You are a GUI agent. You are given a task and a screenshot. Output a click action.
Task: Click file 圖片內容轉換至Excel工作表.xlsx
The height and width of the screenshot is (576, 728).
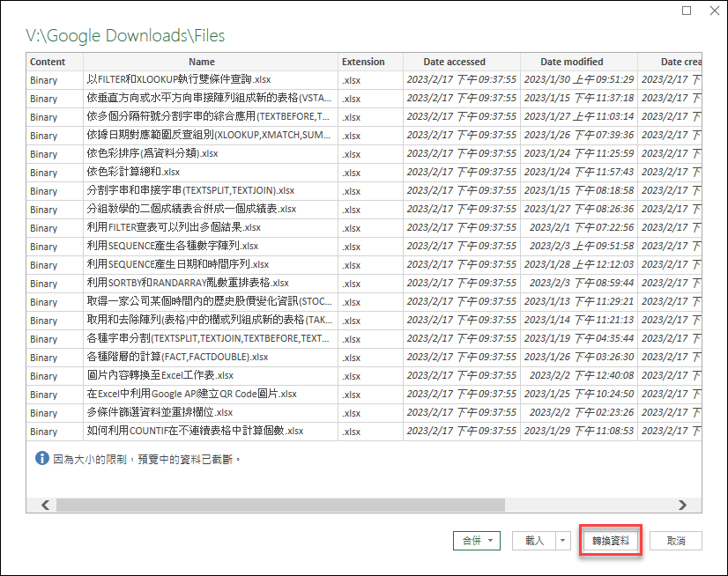coord(160,375)
